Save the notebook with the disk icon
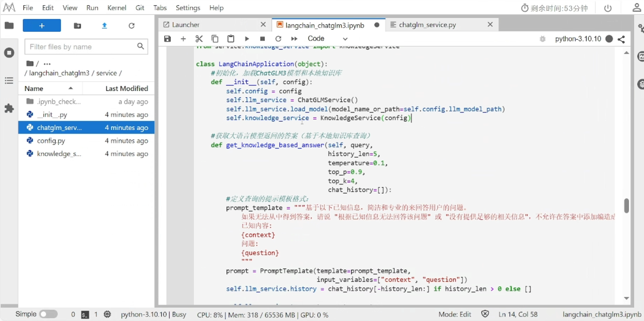644x321 pixels. (x=168, y=39)
